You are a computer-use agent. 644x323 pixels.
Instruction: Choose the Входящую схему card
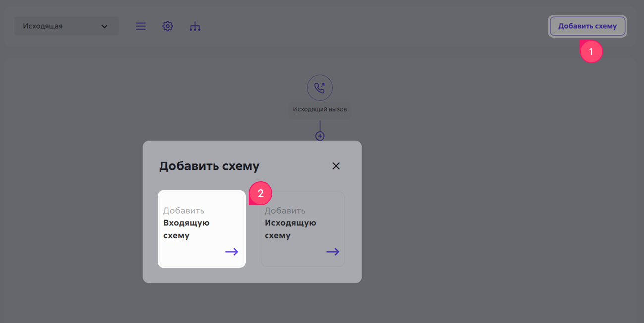point(202,229)
